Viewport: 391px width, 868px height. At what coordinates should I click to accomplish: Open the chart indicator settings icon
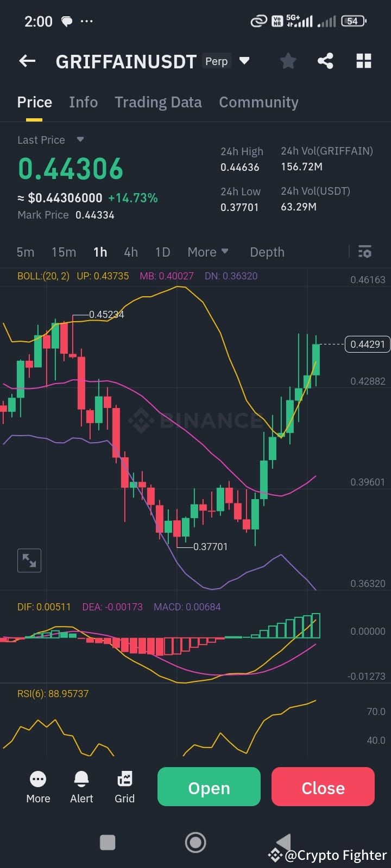click(x=364, y=252)
